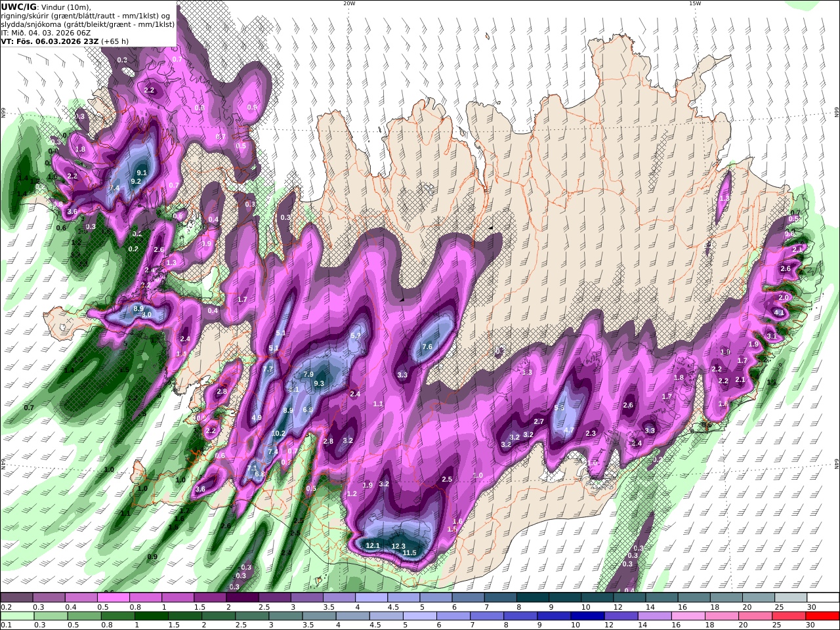Select the black 0.9 value offshore southwest
840x630 pixels.
point(152,556)
